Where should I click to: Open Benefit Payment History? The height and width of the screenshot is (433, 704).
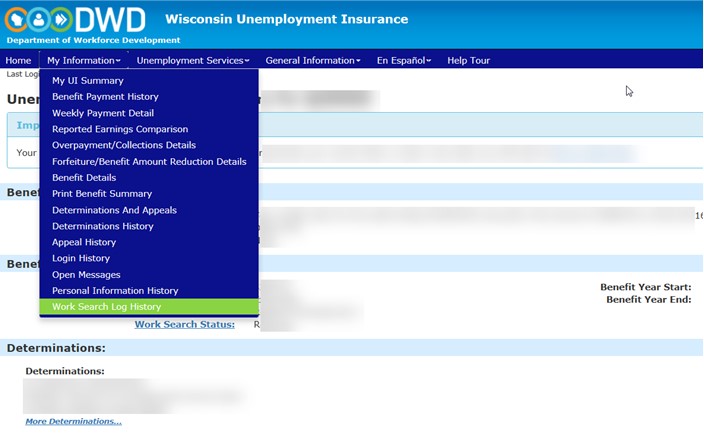tap(105, 97)
